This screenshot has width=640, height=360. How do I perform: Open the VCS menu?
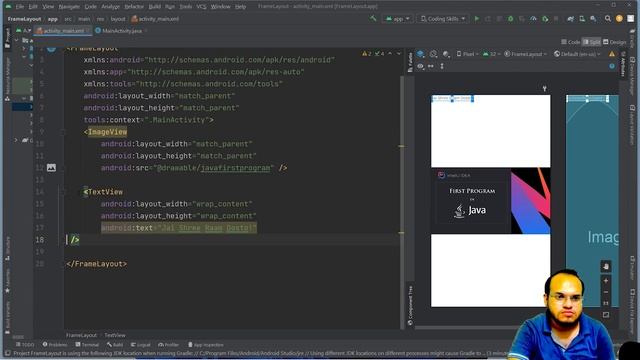pos(201,7)
